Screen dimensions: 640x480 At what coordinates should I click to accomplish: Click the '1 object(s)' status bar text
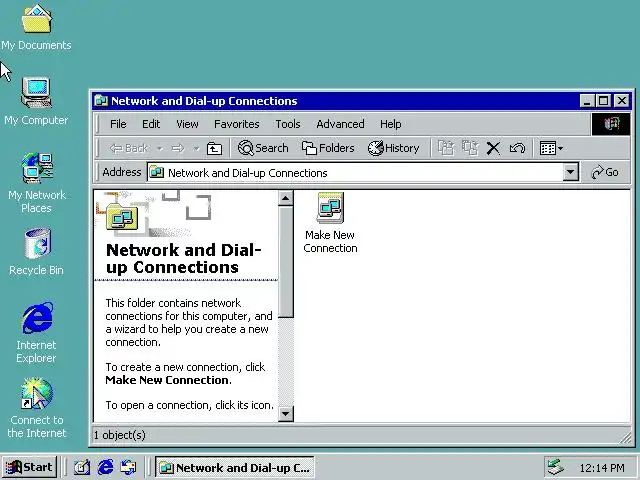[x=120, y=435]
